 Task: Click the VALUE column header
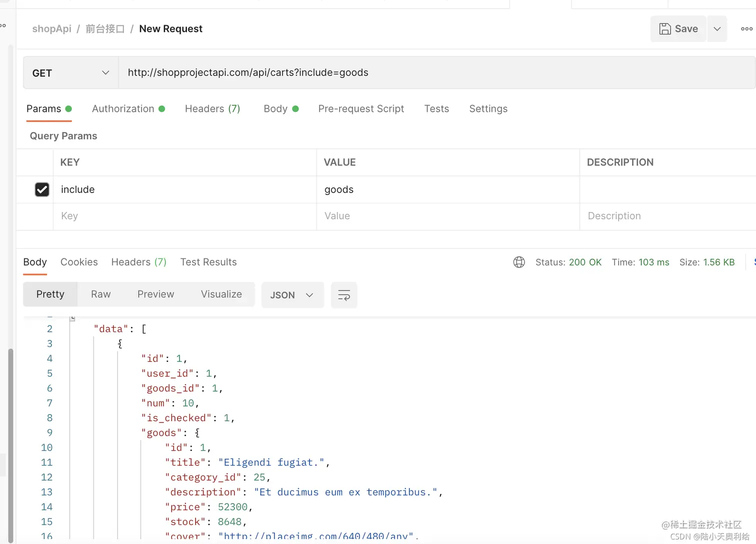pos(339,162)
